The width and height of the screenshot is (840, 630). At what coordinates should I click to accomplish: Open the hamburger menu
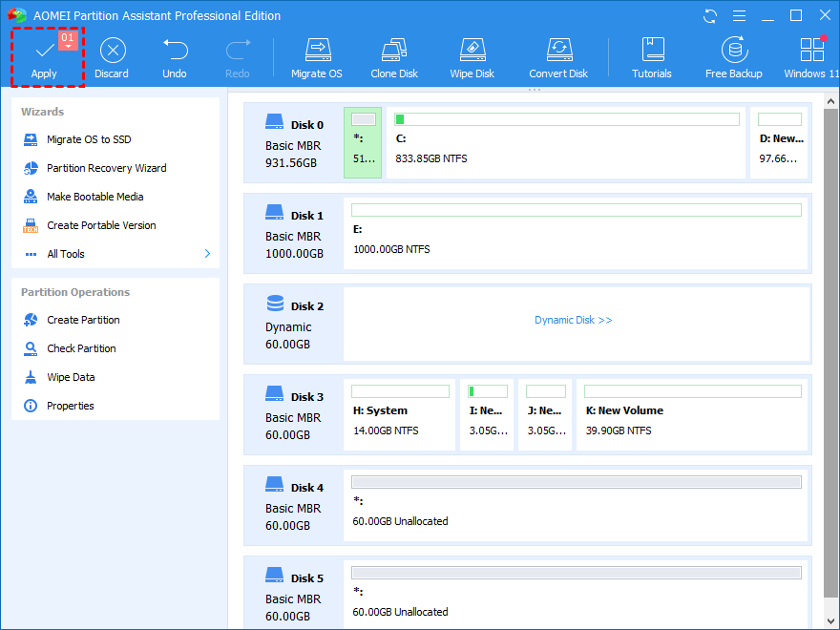[x=738, y=15]
